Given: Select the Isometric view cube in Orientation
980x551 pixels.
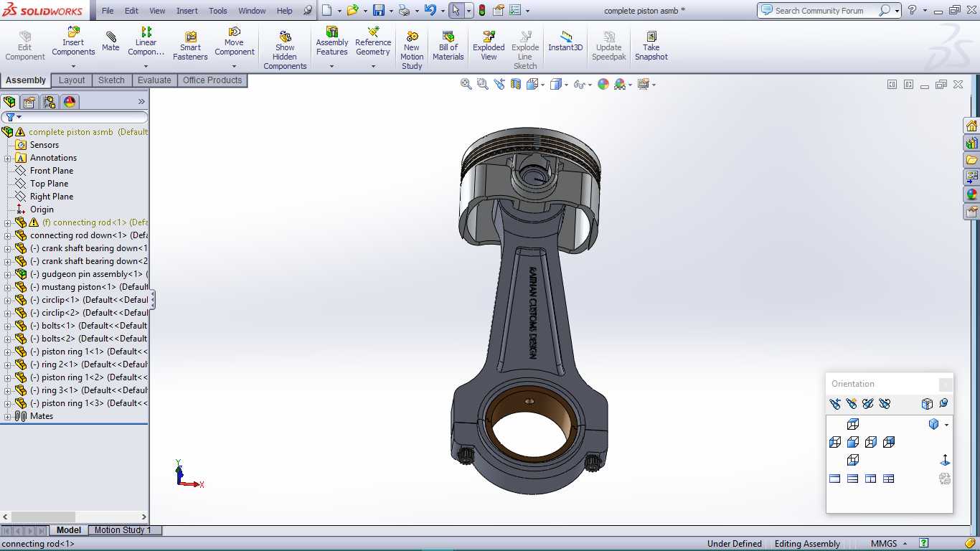Looking at the screenshot, I should 933,424.
